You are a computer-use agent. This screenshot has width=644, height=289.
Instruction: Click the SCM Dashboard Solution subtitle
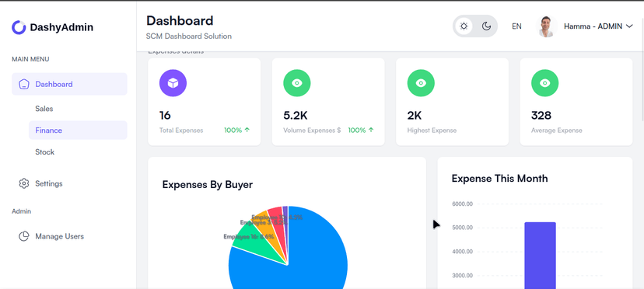pyautogui.click(x=189, y=36)
